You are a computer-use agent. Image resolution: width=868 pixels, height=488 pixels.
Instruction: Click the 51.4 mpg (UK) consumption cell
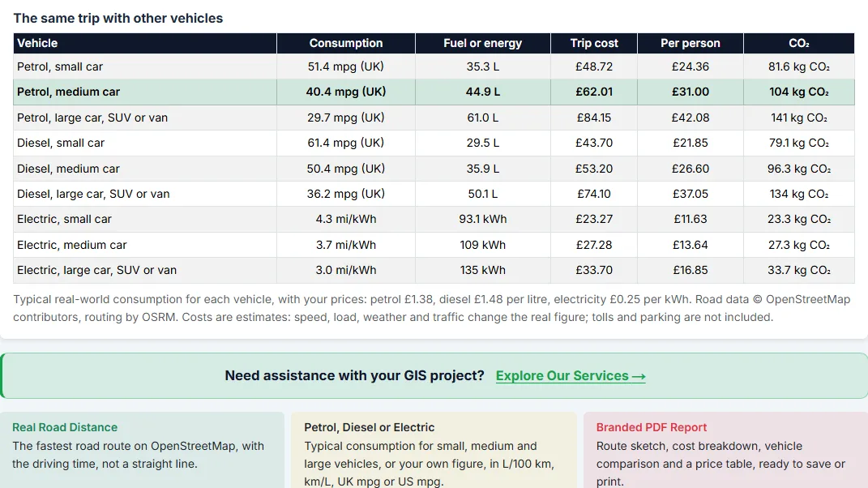click(346, 66)
